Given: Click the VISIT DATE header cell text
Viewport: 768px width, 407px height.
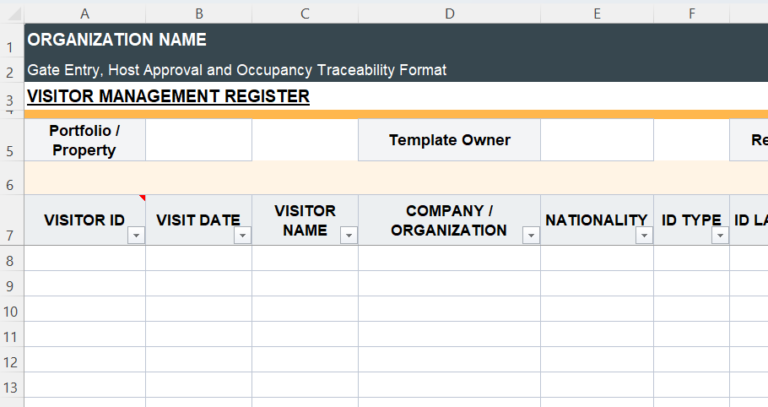Looking at the screenshot, I should [198, 220].
